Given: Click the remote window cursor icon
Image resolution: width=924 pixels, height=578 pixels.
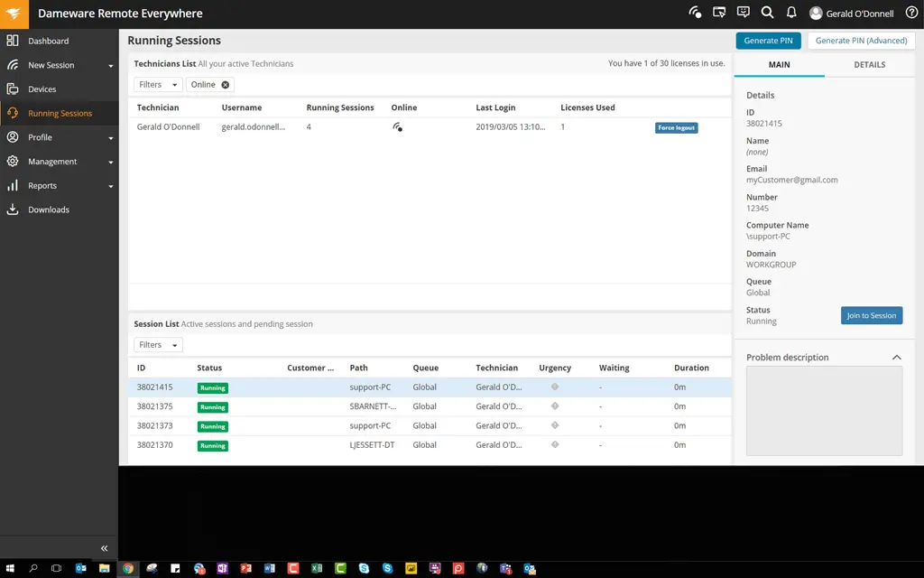Looking at the screenshot, I should [719, 14].
